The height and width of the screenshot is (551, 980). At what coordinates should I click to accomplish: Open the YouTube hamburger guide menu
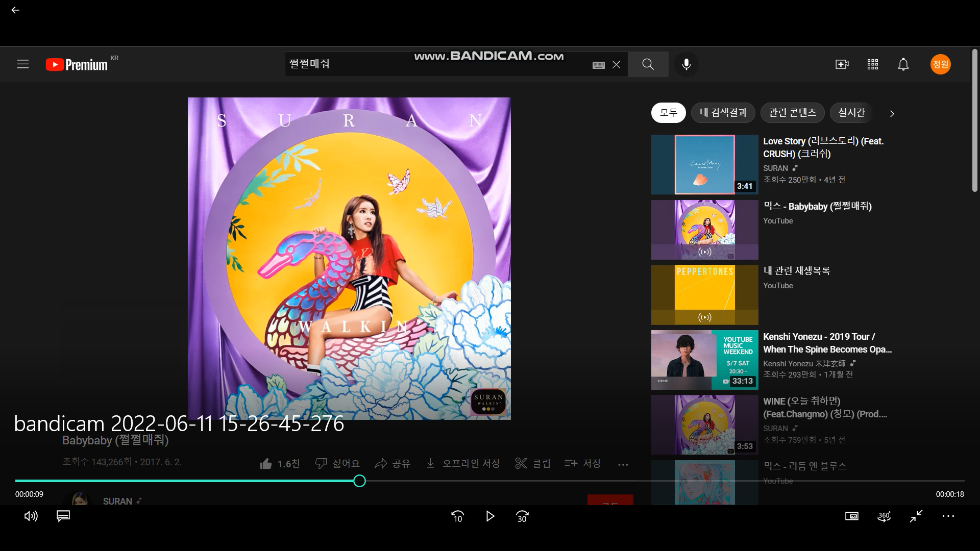pyautogui.click(x=23, y=64)
